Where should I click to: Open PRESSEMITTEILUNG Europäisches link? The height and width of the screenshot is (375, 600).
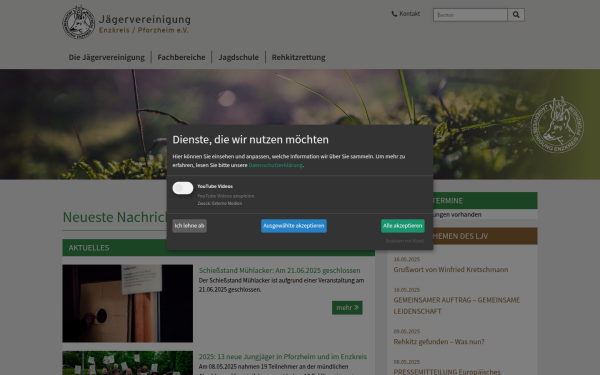click(x=447, y=371)
